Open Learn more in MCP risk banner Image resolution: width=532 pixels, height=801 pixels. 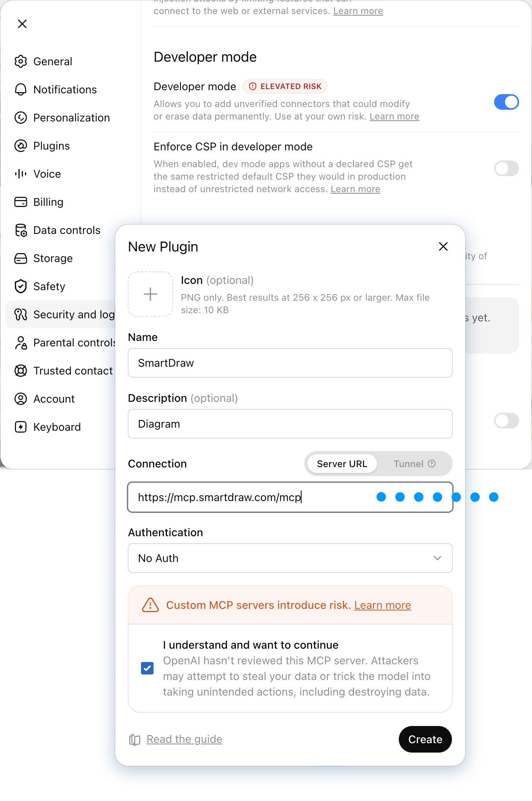[x=382, y=605]
